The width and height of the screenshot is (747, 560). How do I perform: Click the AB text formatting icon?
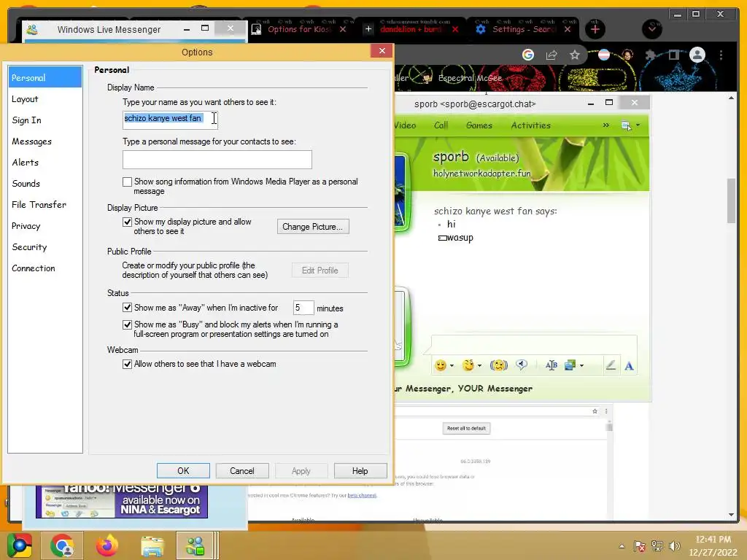coord(551,365)
